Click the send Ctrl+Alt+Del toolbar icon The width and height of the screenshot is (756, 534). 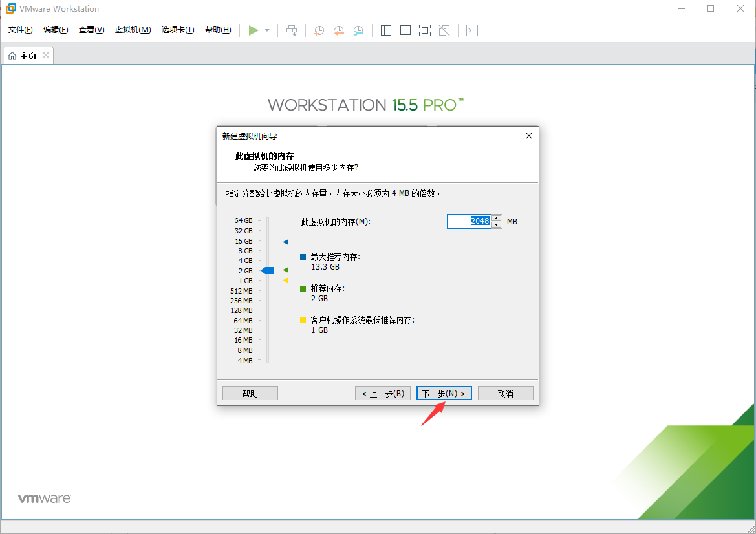[292, 30]
